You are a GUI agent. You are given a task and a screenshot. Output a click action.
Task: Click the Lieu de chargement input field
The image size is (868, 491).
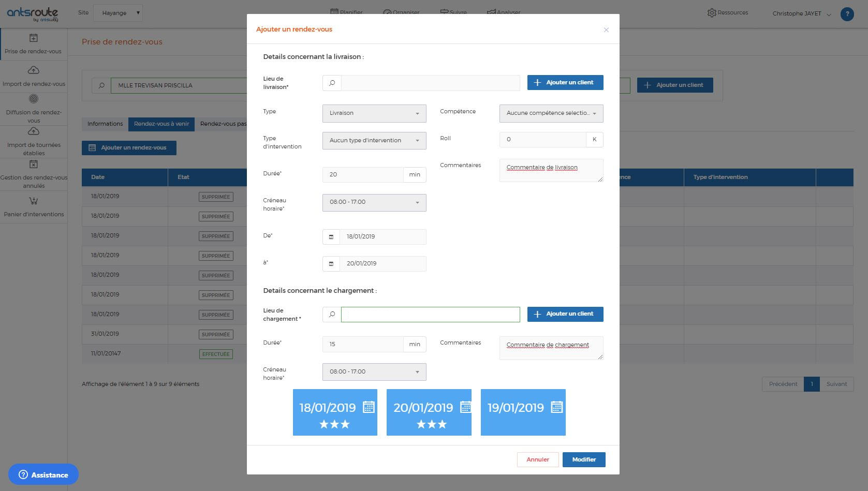click(x=430, y=315)
